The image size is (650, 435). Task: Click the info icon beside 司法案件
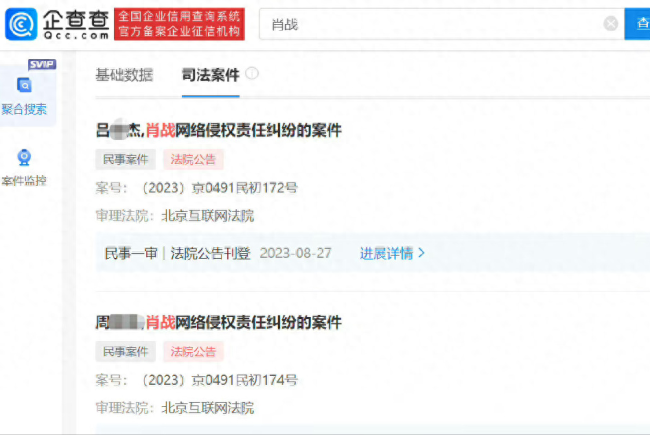pos(252,74)
